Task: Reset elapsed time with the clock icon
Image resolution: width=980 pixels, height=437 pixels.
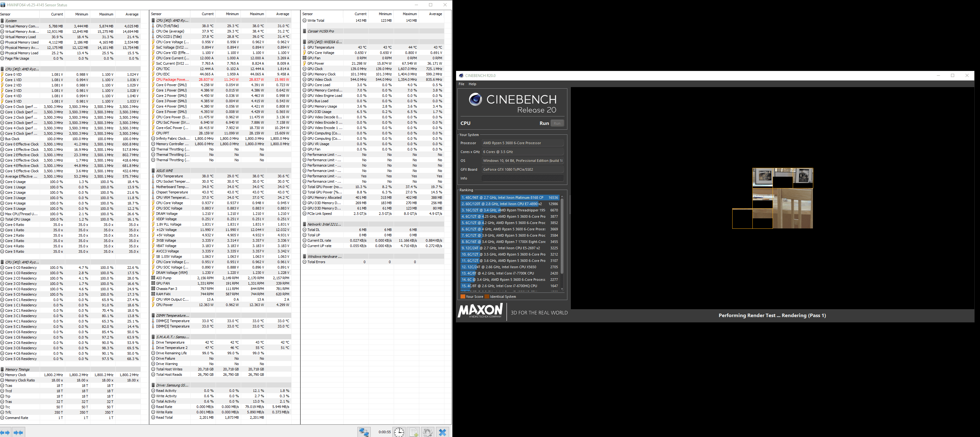Action: click(x=399, y=432)
